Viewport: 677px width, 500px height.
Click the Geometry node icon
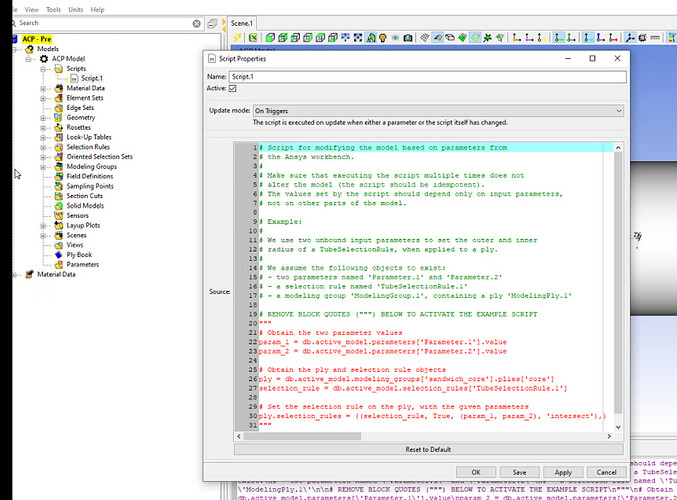59,117
